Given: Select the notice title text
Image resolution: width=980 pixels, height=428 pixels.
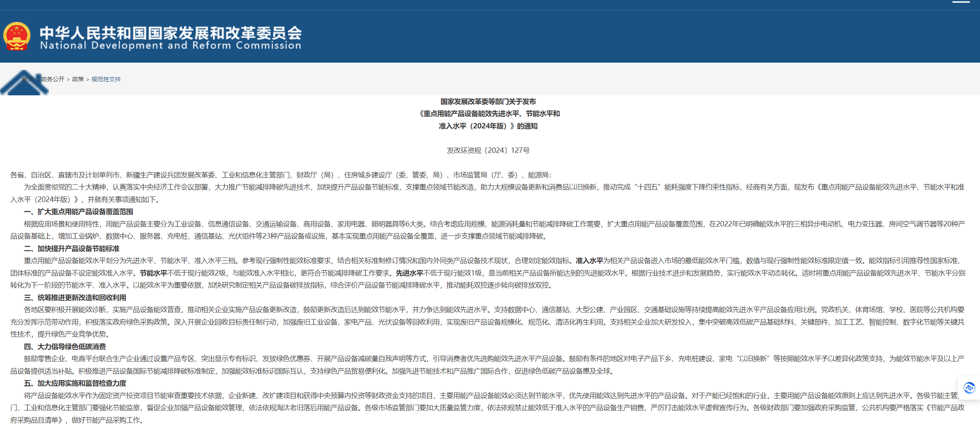Looking at the screenshot, I should [490, 114].
